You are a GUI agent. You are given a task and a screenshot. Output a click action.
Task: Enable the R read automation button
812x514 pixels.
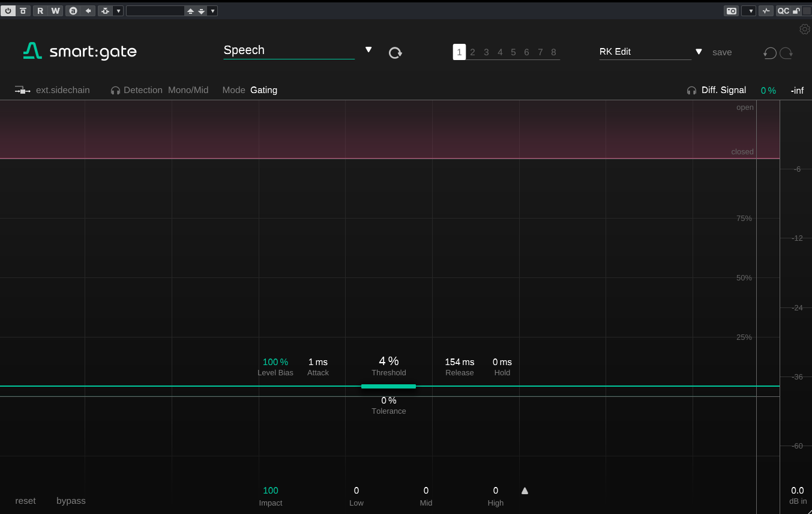click(40, 11)
